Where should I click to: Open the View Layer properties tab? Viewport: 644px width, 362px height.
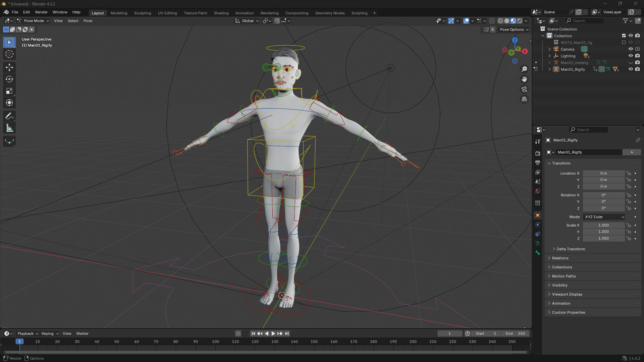(x=538, y=172)
